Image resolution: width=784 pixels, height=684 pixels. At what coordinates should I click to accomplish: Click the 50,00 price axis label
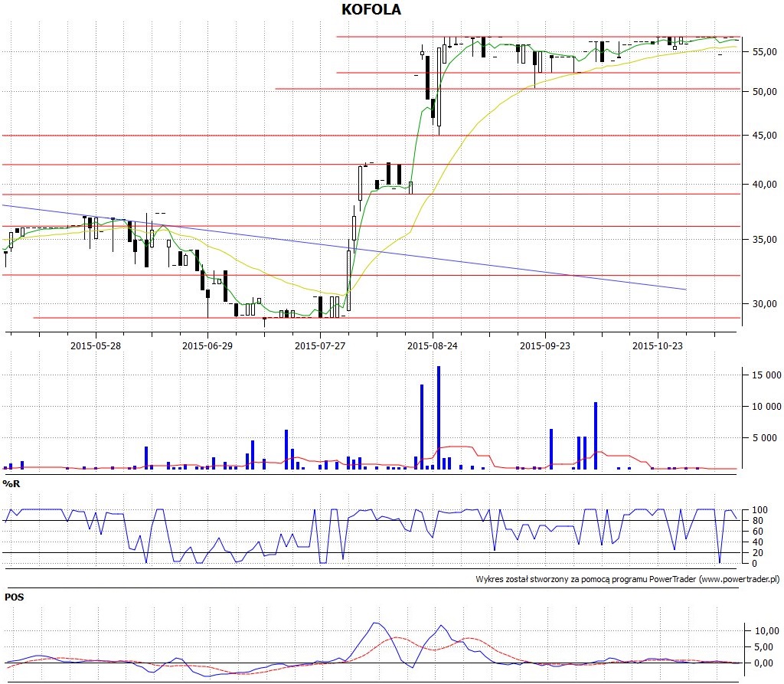click(765, 92)
